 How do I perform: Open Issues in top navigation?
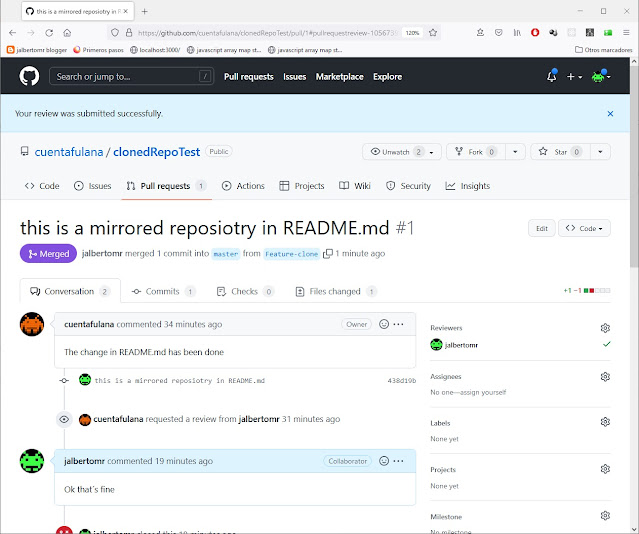pos(295,77)
